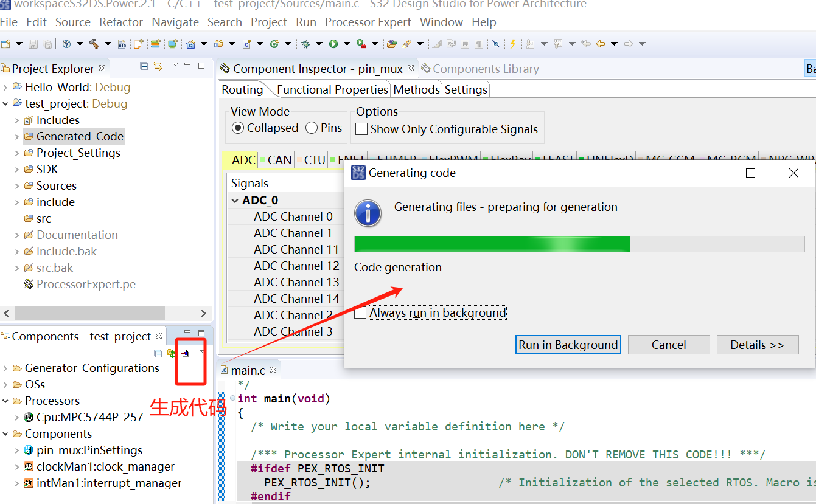This screenshot has width=816, height=504.
Task: Open Project Explorer view menu triangle
Action: point(175,64)
